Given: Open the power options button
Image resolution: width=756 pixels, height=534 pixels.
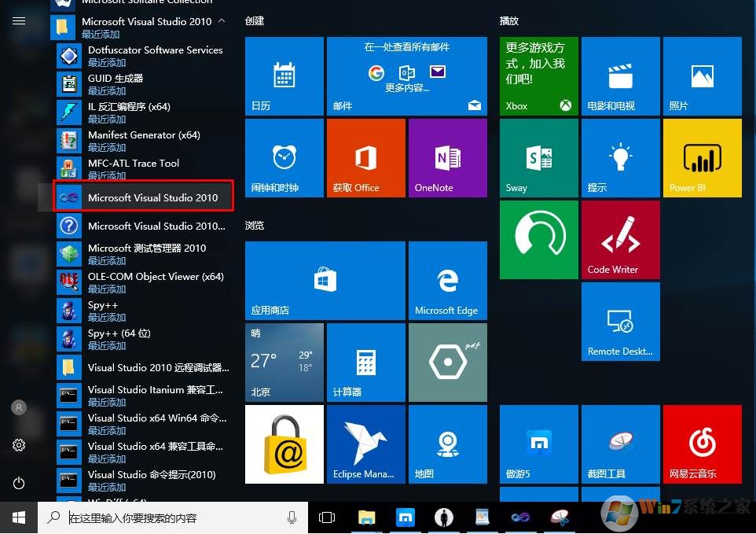Looking at the screenshot, I should 19,483.
